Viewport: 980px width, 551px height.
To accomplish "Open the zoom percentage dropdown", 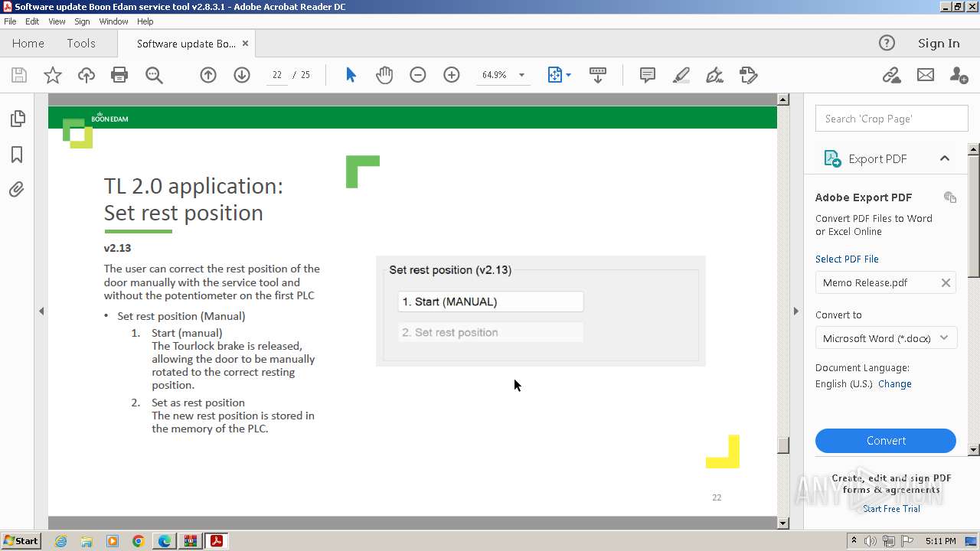I will [x=522, y=75].
